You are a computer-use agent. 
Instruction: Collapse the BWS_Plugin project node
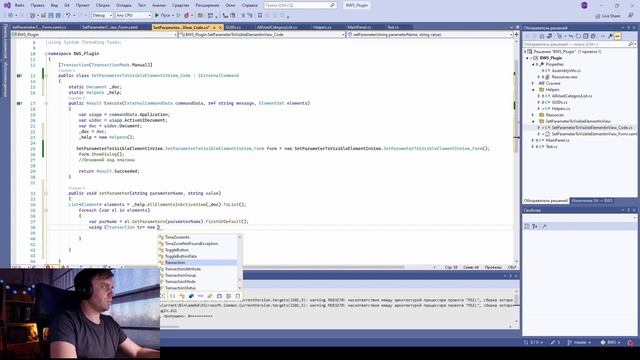[x=527, y=58]
